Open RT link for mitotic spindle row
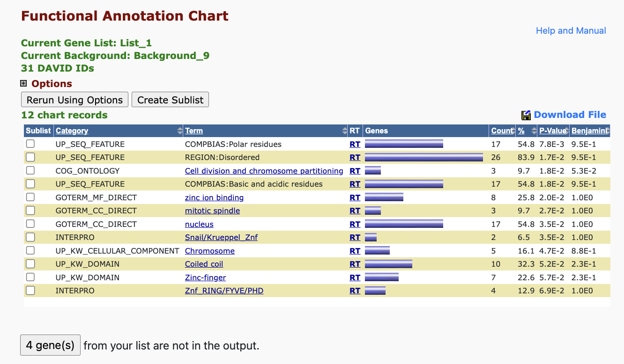Viewport: 624px width, 364px height. (355, 211)
